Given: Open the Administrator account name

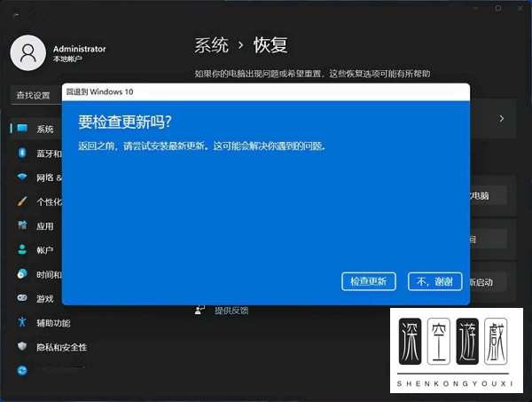Looking at the screenshot, I should (x=80, y=49).
